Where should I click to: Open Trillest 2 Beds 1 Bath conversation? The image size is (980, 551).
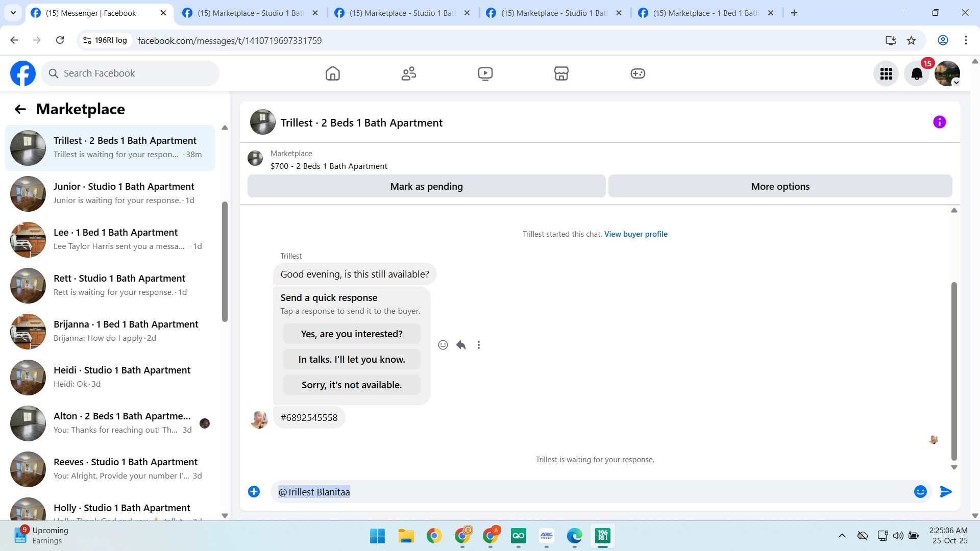click(x=110, y=148)
